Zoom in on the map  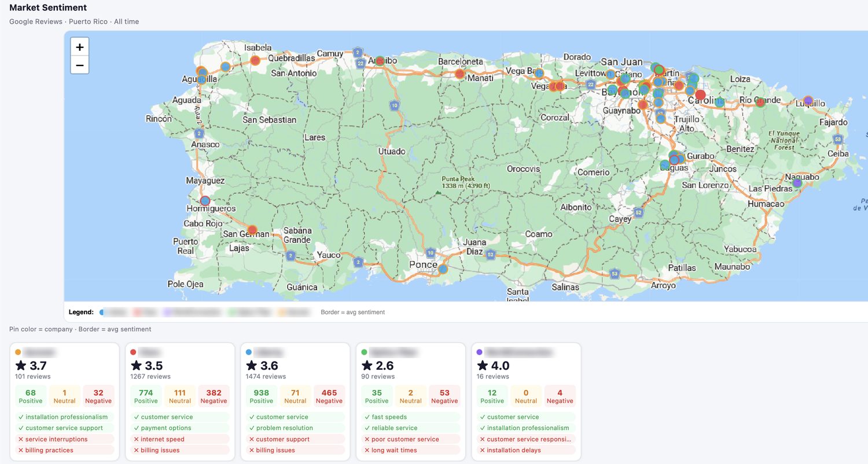(x=80, y=47)
